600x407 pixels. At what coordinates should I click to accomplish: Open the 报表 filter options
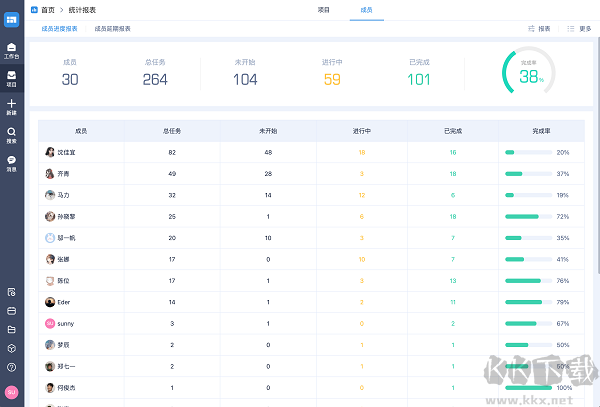click(539, 29)
